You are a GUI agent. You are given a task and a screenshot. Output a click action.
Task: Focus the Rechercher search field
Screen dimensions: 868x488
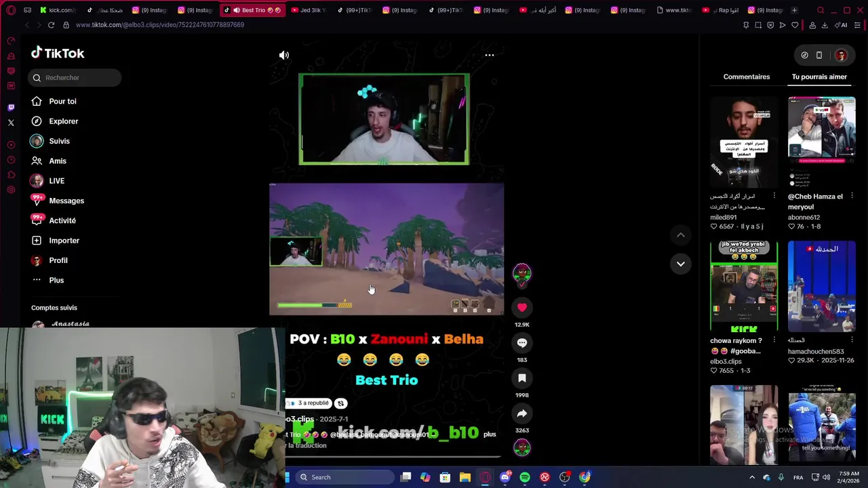click(75, 77)
